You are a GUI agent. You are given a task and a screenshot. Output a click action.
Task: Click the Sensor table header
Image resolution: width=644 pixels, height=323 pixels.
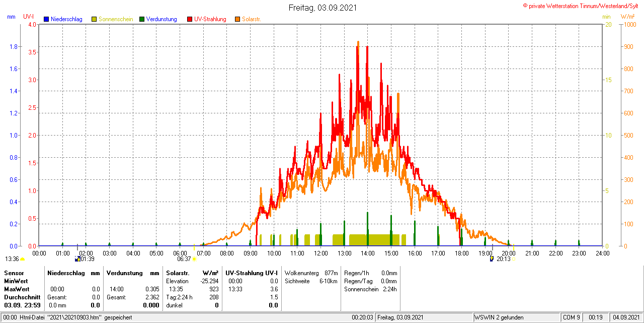[14, 273]
